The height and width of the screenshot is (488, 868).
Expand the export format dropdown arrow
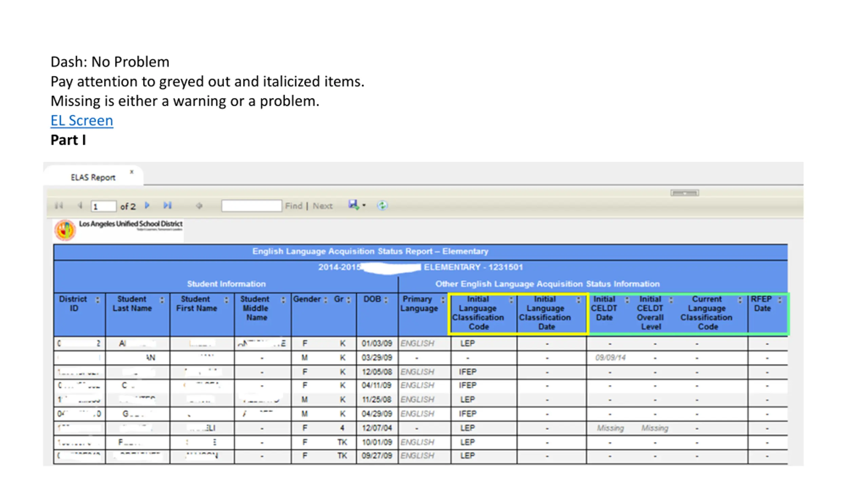(x=364, y=205)
